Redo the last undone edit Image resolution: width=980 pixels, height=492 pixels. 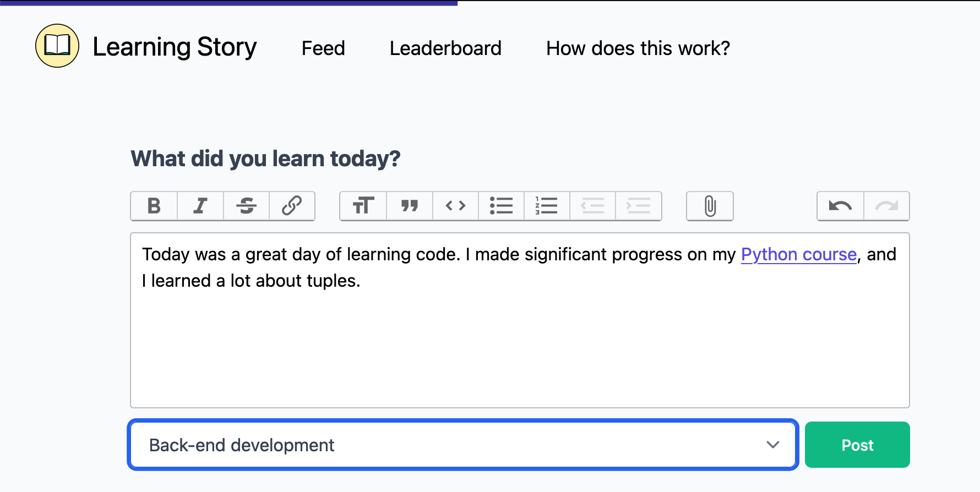pyautogui.click(x=886, y=206)
